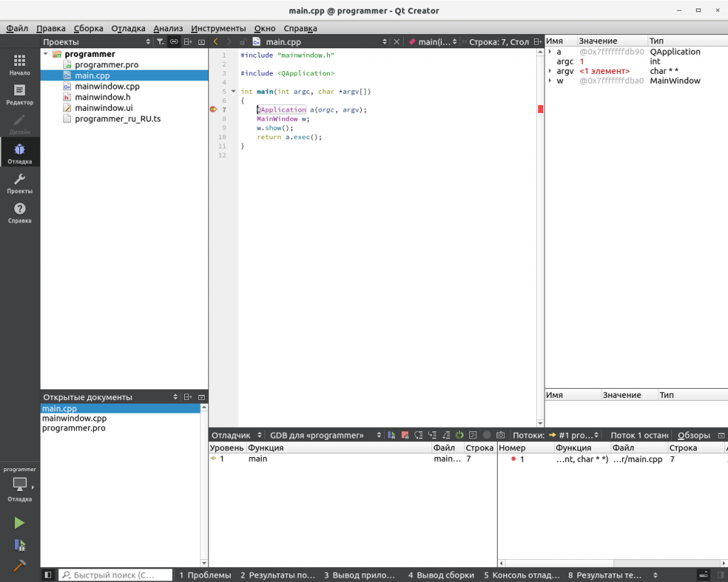Toggle breakpoint marker on line 7

click(x=213, y=109)
